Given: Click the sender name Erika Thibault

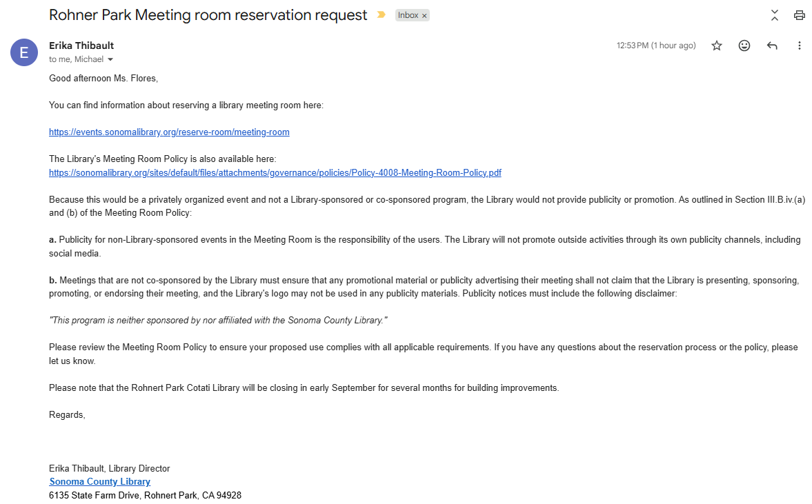Looking at the screenshot, I should coord(81,46).
